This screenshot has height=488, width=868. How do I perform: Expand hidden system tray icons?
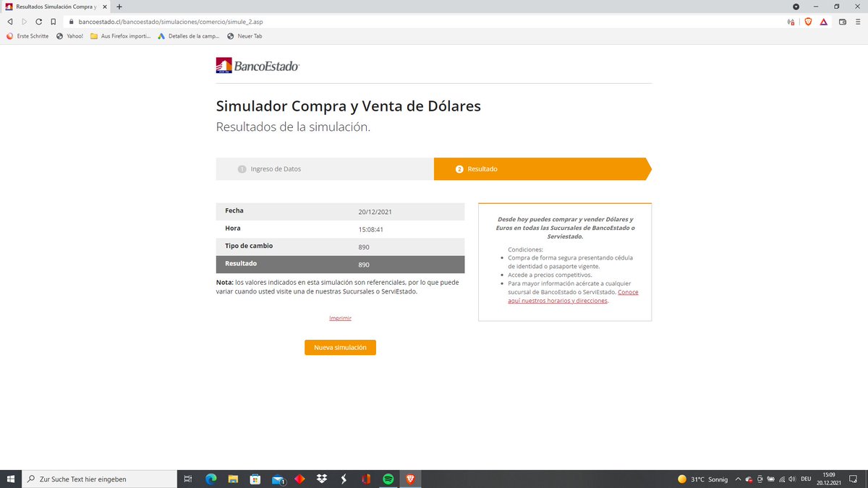click(738, 479)
